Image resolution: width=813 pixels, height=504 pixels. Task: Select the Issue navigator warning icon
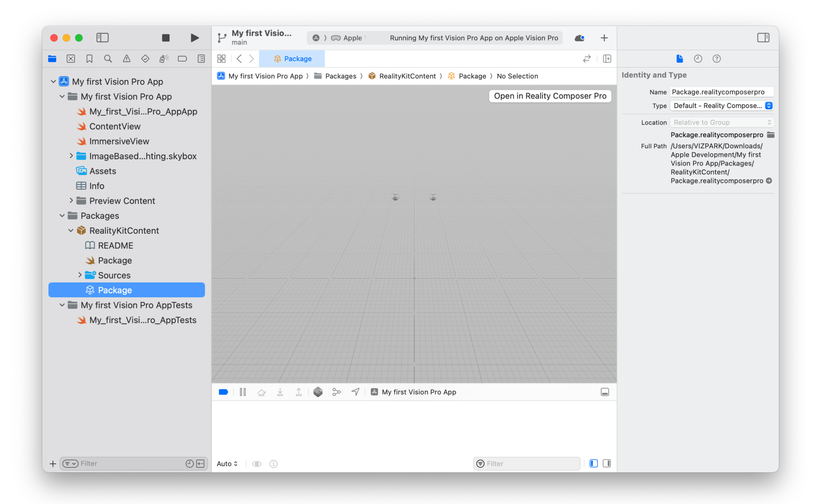point(126,58)
